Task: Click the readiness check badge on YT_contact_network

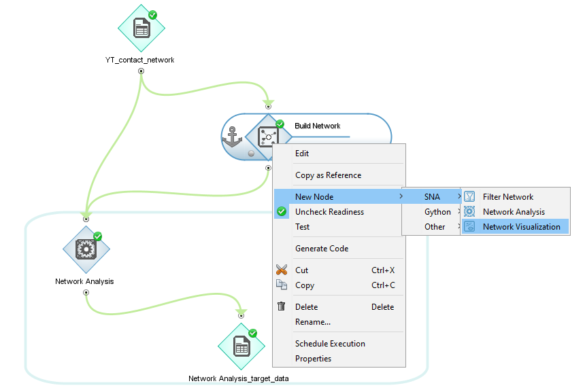Action: click(153, 14)
